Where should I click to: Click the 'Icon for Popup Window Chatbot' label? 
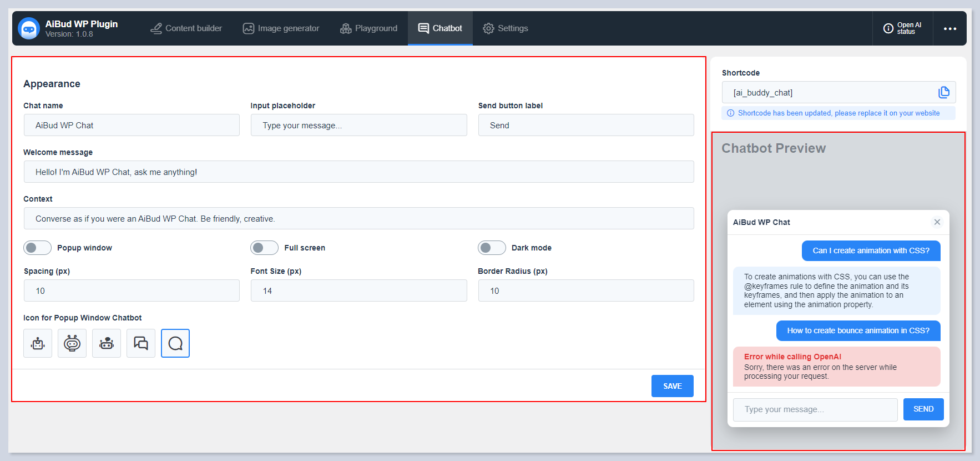(x=83, y=318)
